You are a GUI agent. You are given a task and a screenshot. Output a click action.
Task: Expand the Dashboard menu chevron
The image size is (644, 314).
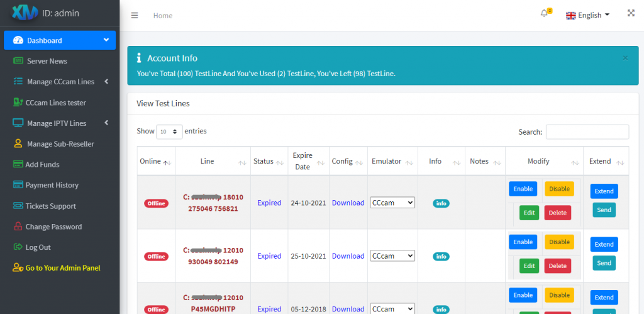click(106, 40)
